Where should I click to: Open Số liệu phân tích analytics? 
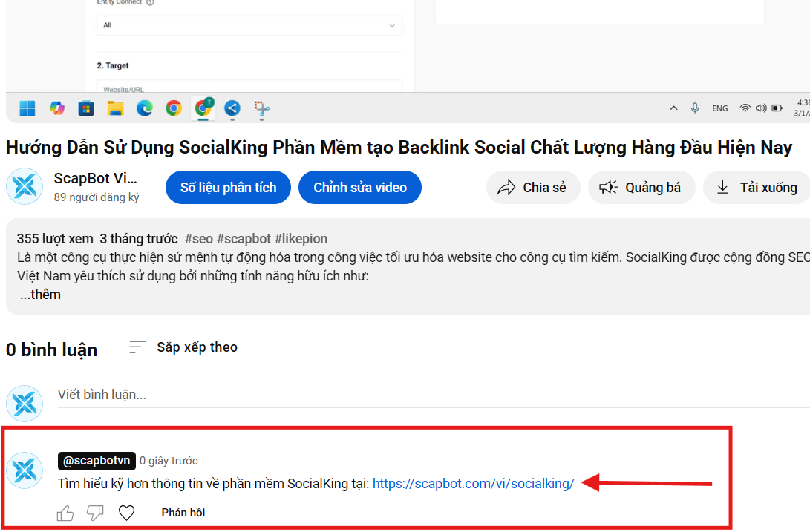point(229,188)
